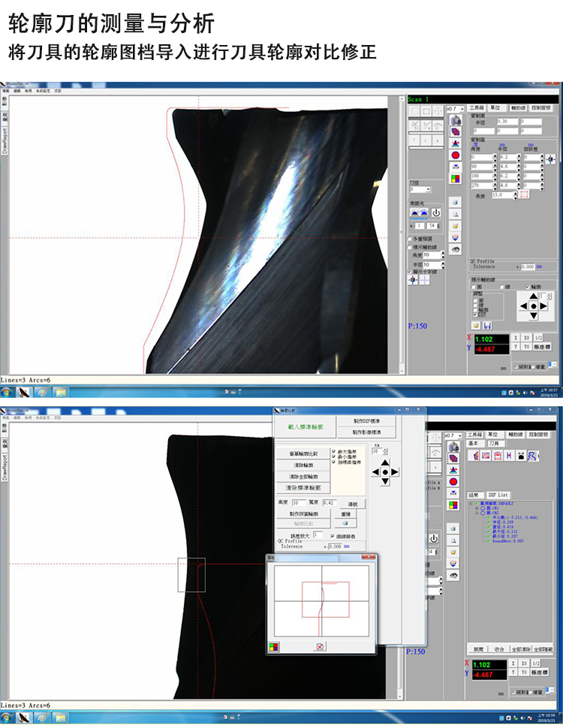Enable the 多重描圖 checkbox

pyautogui.click(x=410, y=239)
